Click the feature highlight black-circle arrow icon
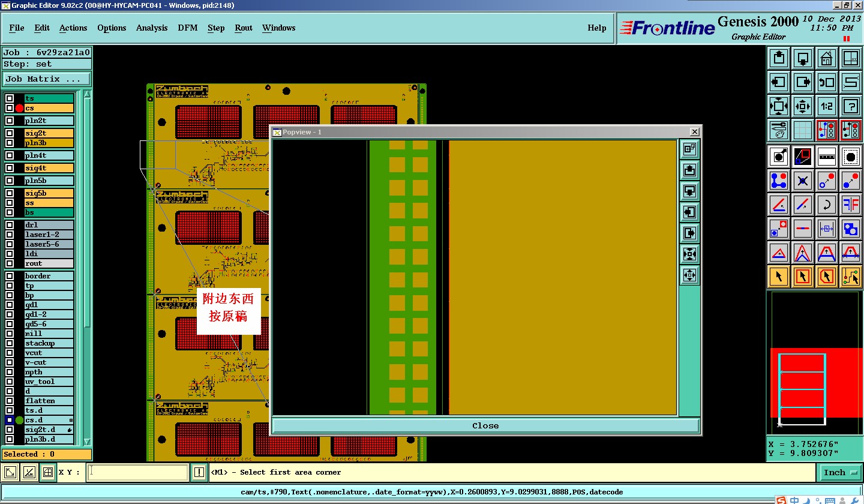Viewport: 864px width, 504px height. [x=779, y=157]
